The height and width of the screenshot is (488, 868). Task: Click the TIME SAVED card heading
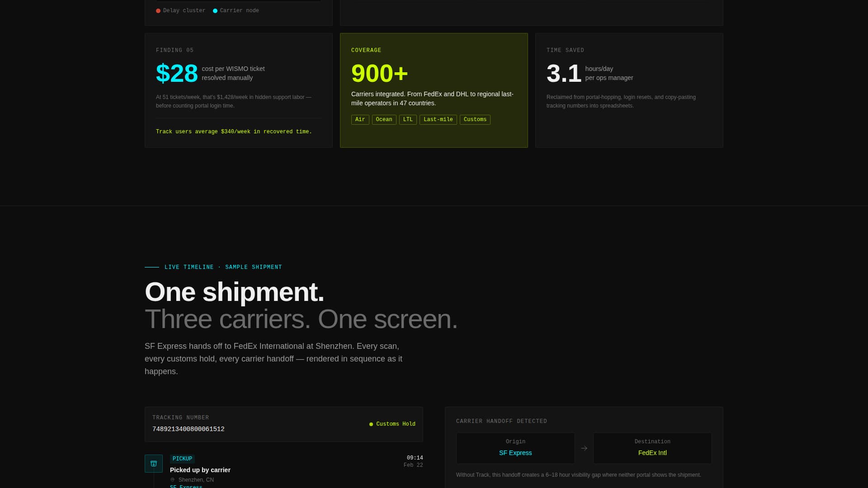565,51
